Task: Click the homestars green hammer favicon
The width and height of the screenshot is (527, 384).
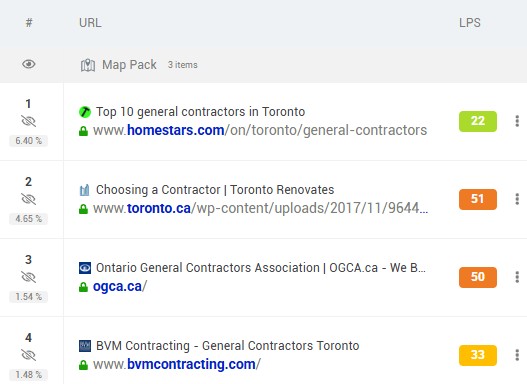Action: pos(85,112)
